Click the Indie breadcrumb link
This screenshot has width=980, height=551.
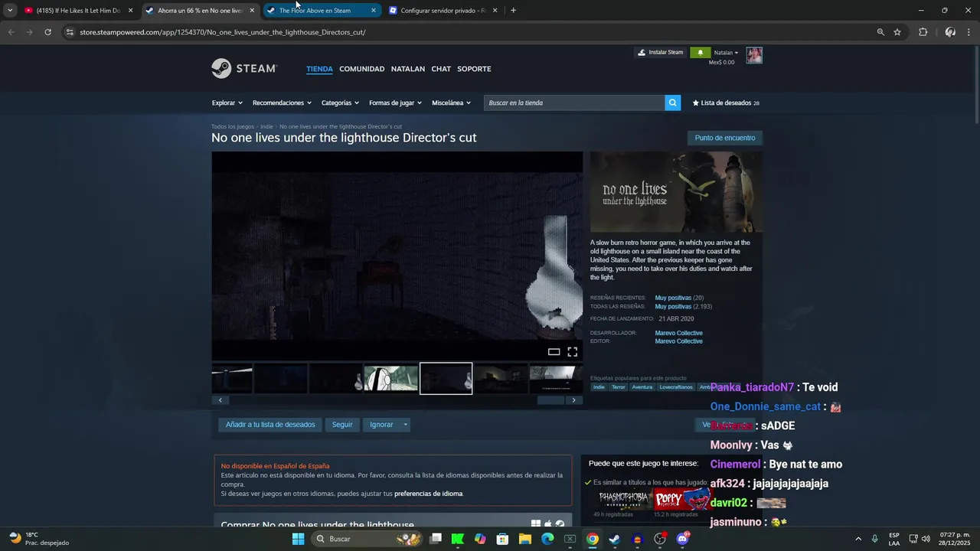tap(266, 126)
